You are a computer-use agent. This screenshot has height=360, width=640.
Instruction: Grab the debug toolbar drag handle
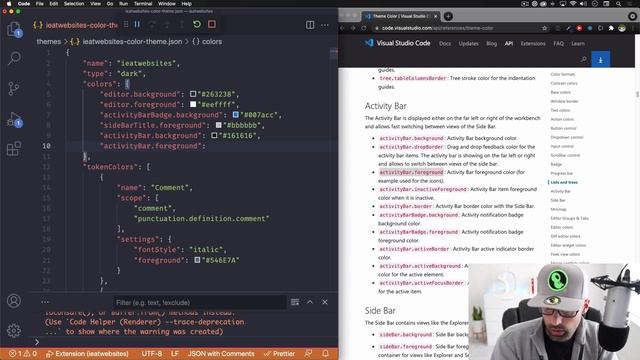126,24
